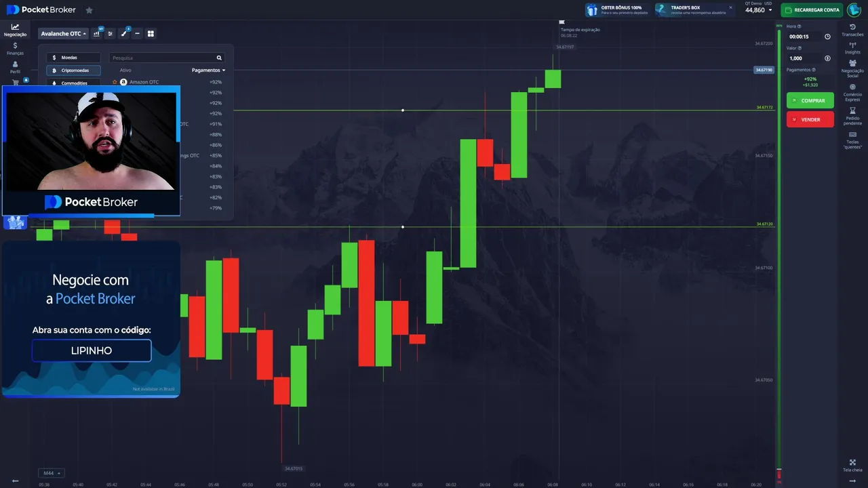
Task: Open Transações history panel
Action: 852,30
